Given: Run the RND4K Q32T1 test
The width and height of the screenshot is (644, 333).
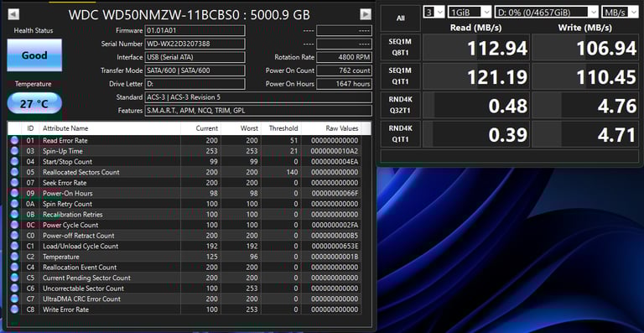Looking at the screenshot, I should click(x=401, y=105).
